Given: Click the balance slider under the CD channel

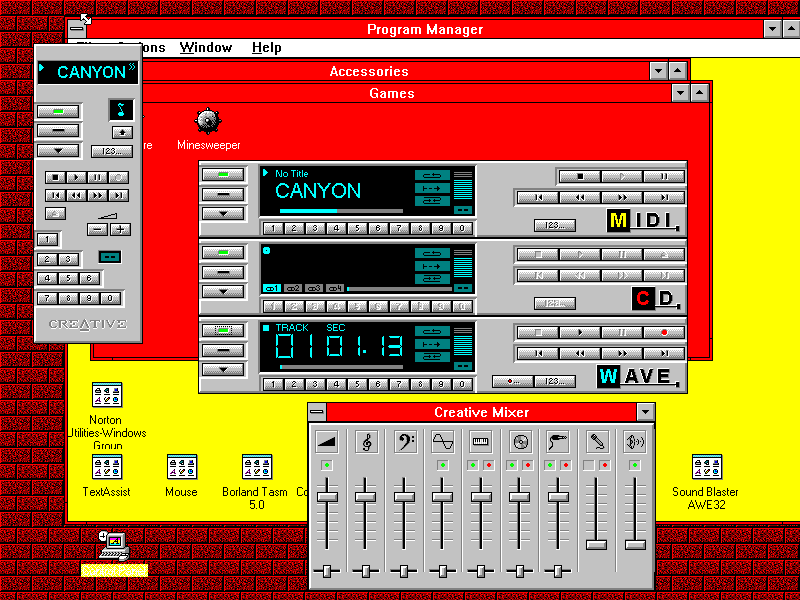Looking at the screenshot, I should pos(520,571).
